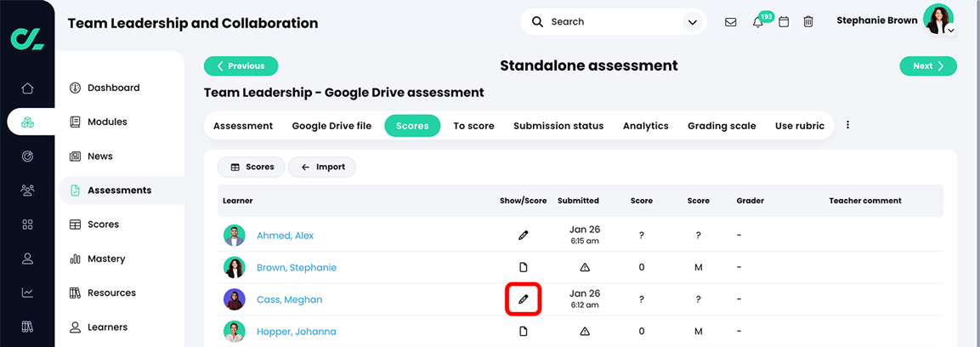This screenshot has width=980, height=347.
Task: Select the Scores tab
Action: tap(412, 126)
